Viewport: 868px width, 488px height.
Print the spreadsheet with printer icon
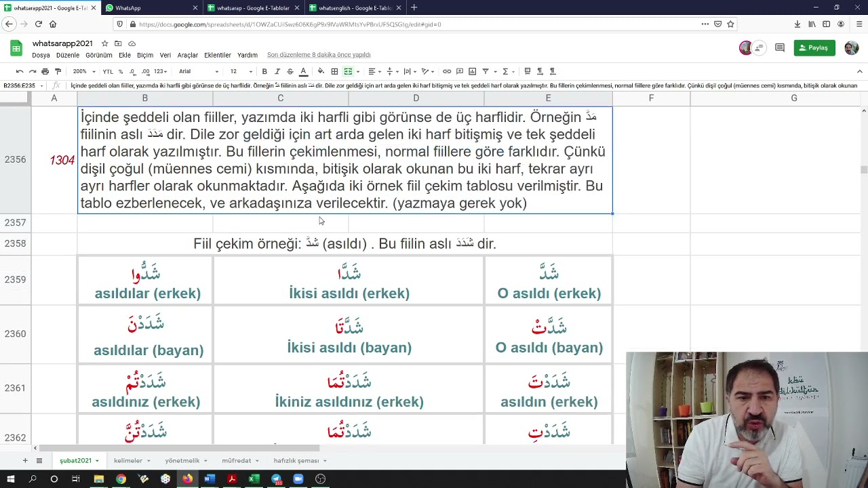[x=45, y=71]
